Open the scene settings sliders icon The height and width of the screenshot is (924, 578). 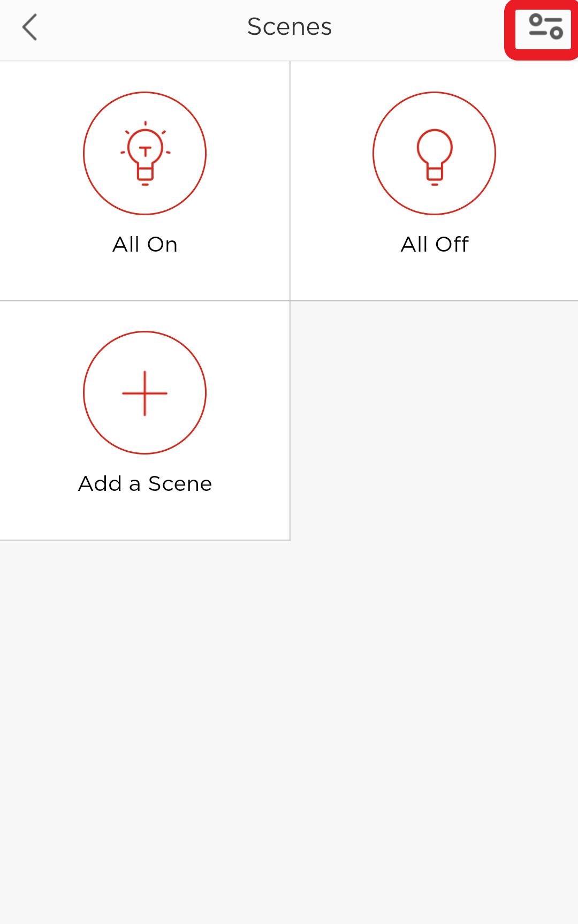point(545,27)
